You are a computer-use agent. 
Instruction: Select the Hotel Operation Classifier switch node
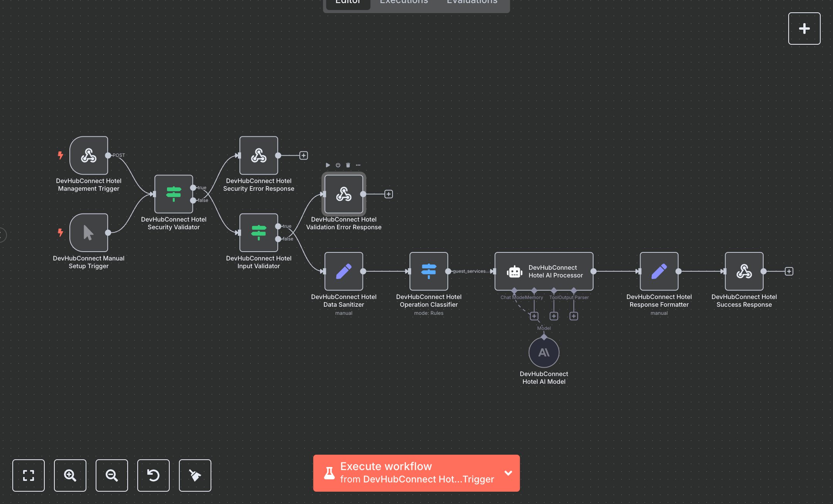pyautogui.click(x=428, y=271)
